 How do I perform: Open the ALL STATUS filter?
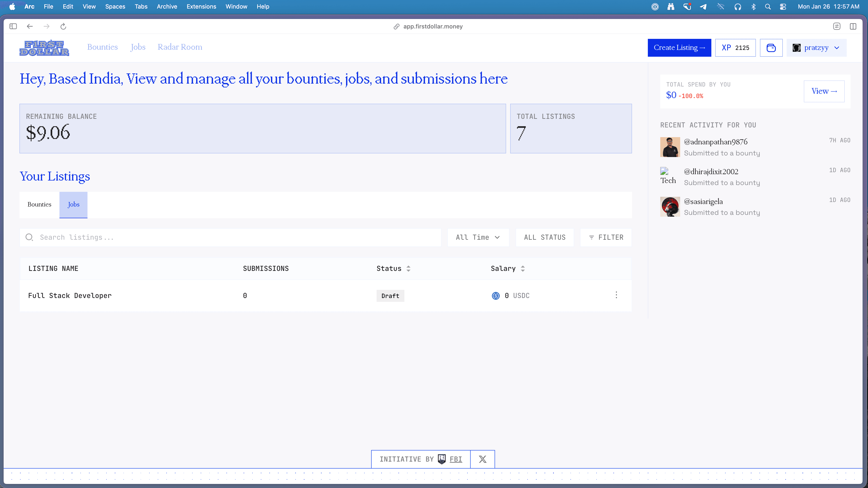(545, 237)
